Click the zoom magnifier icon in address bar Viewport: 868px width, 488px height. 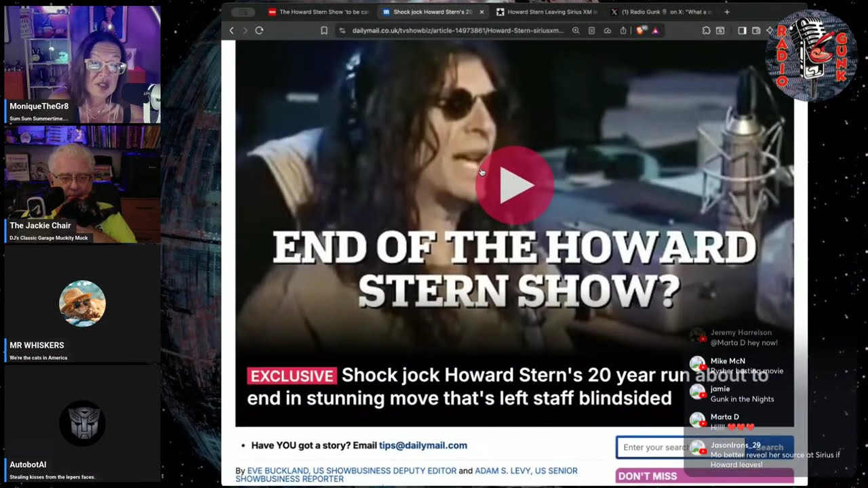(576, 30)
